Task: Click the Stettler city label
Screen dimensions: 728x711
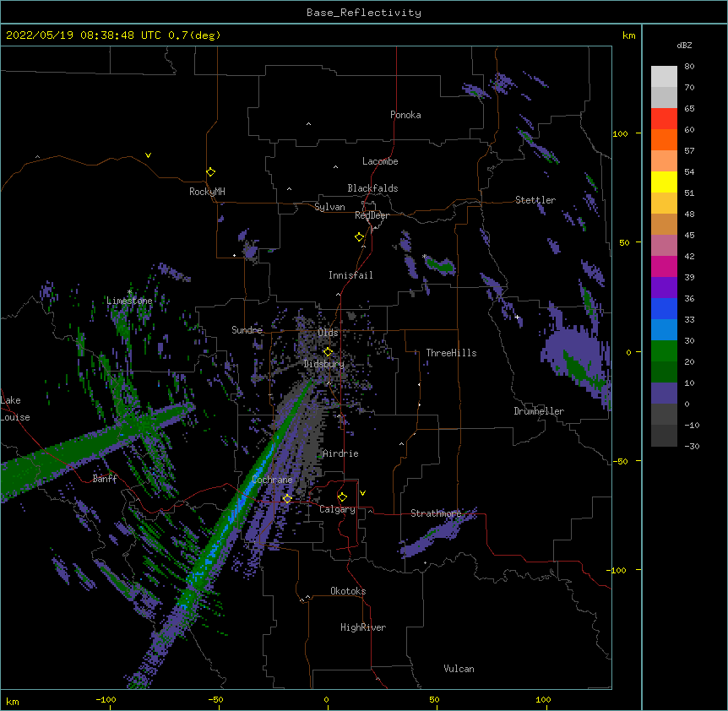Action: pyautogui.click(x=535, y=200)
